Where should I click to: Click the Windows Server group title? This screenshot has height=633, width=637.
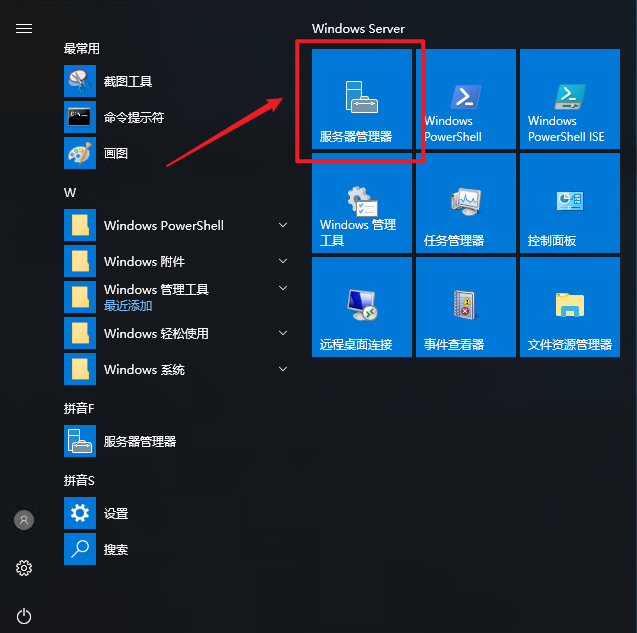(x=358, y=28)
